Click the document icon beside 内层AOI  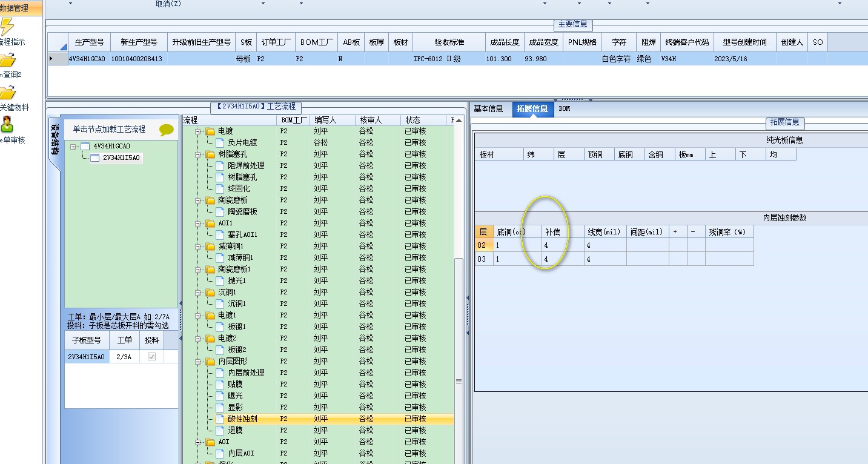coord(220,454)
